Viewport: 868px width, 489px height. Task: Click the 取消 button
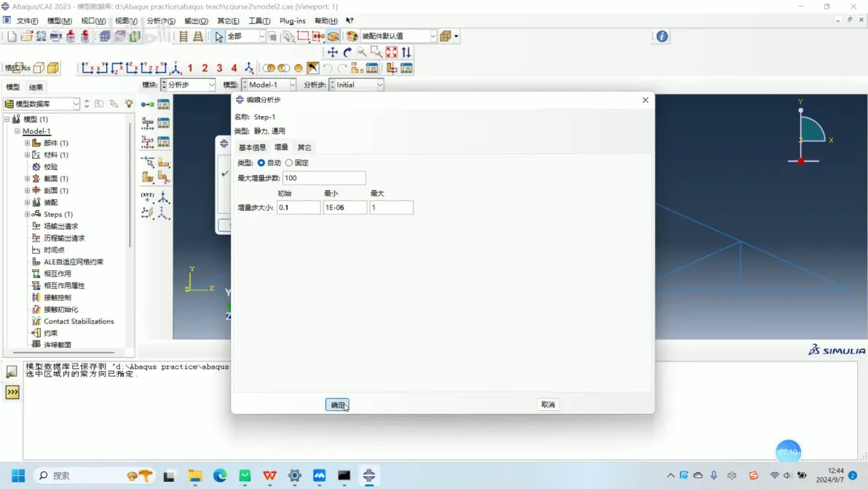tap(548, 404)
